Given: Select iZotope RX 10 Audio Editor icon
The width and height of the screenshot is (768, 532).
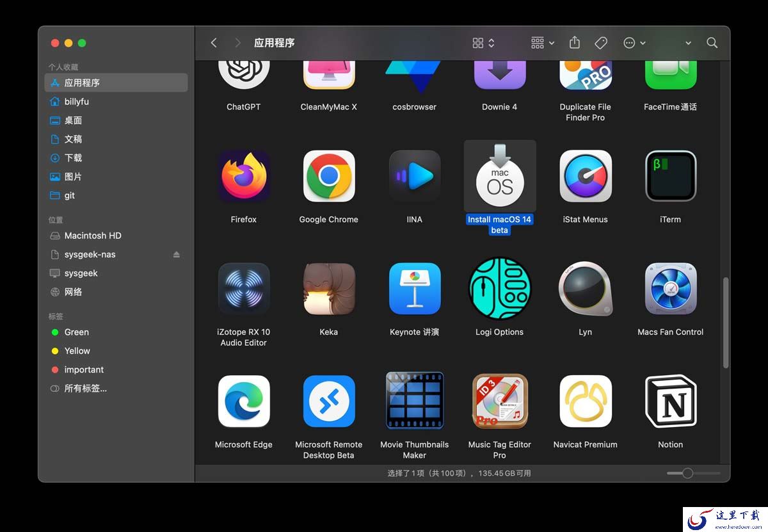Looking at the screenshot, I should click(243, 289).
